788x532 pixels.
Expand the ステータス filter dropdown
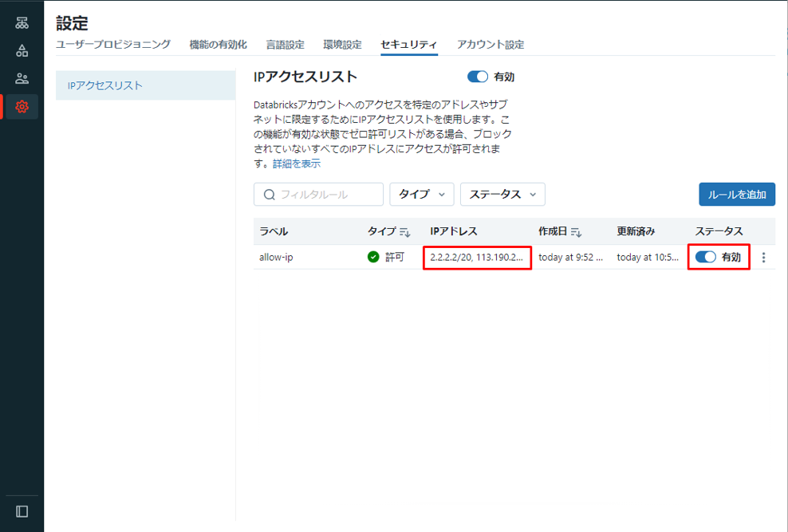(502, 195)
